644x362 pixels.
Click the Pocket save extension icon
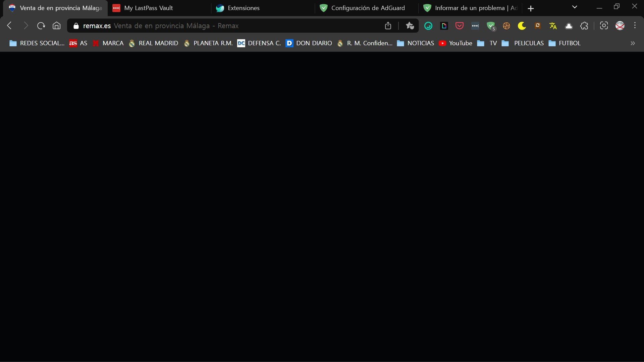tap(460, 26)
